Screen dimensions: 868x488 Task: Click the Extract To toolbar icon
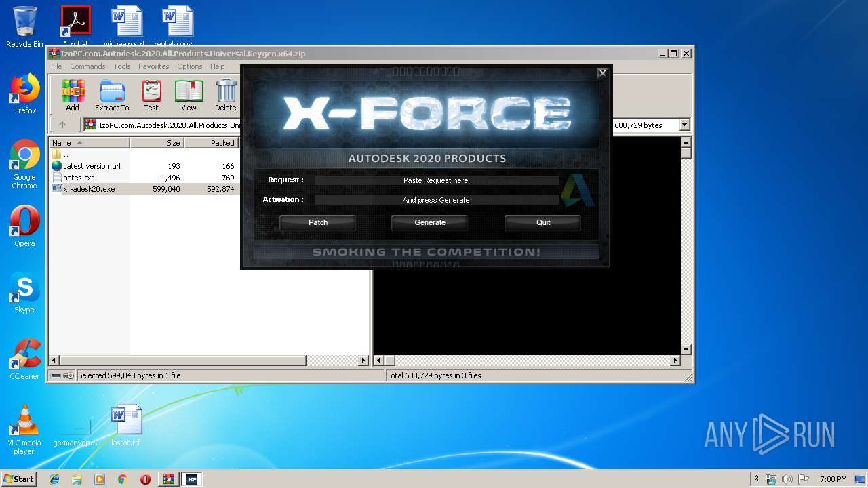[x=112, y=95]
